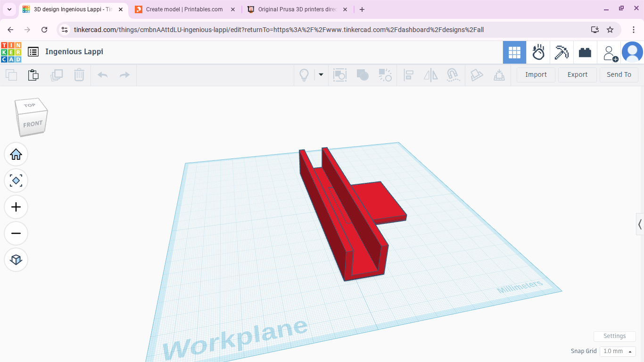
Task: Toggle the Show all lightbulb icon
Action: click(305, 75)
